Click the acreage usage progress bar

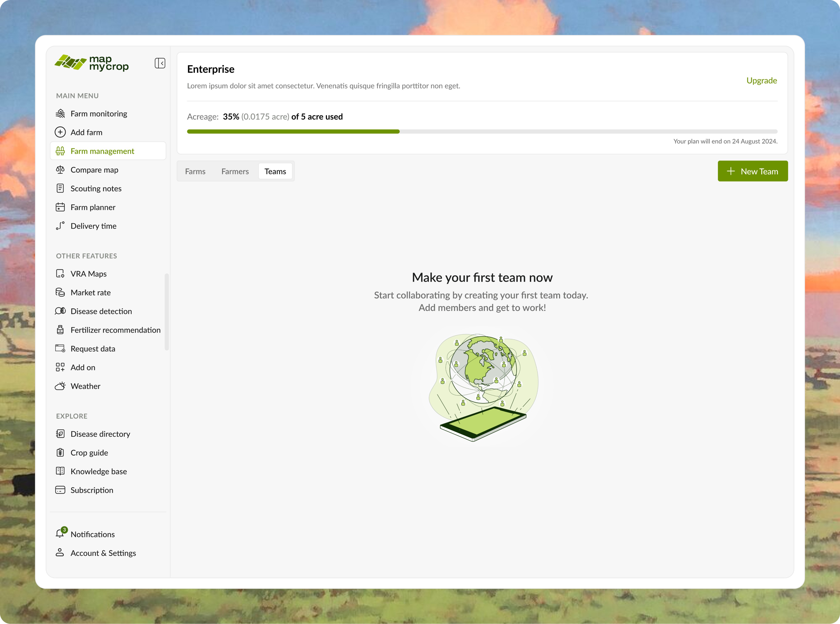tap(482, 131)
